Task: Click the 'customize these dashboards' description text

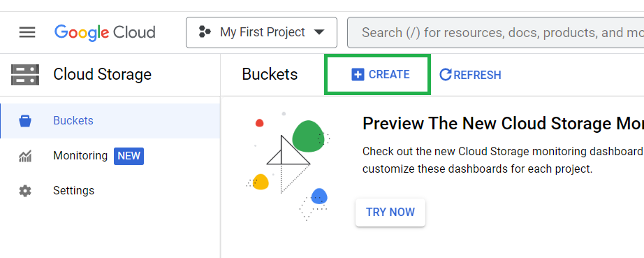Action: (x=478, y=169)
